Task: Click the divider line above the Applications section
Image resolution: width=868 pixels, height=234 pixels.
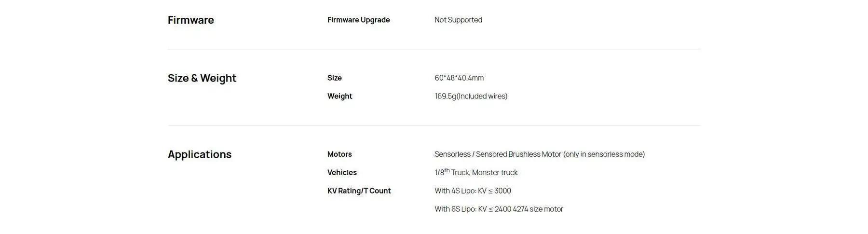Action: pos(434,125)
